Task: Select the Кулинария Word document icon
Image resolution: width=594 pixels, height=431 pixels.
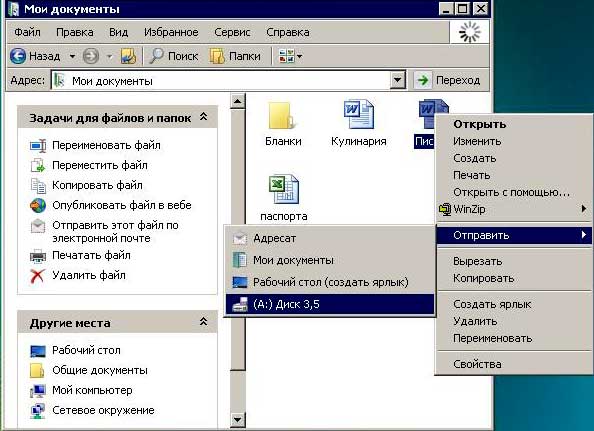Action: (358, 114)
